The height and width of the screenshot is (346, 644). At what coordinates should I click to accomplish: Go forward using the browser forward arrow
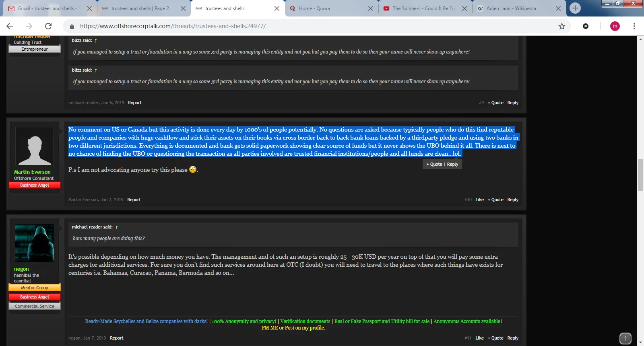click(x=29, y=26)
